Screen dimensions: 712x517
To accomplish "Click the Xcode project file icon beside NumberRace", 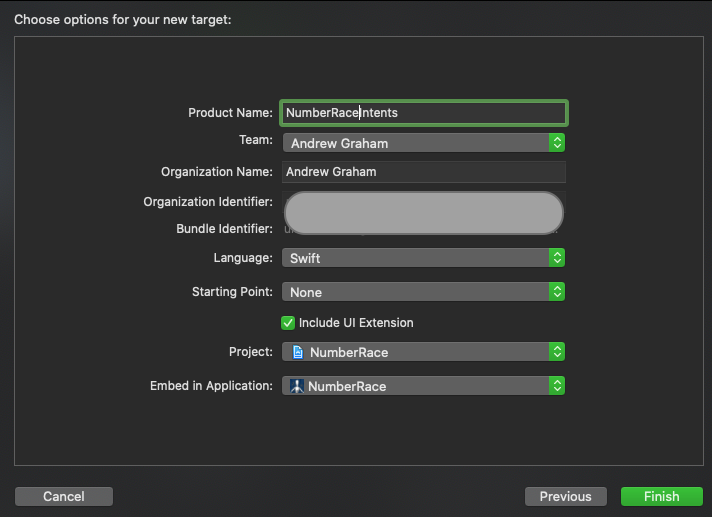I will (x=297, y=352).
